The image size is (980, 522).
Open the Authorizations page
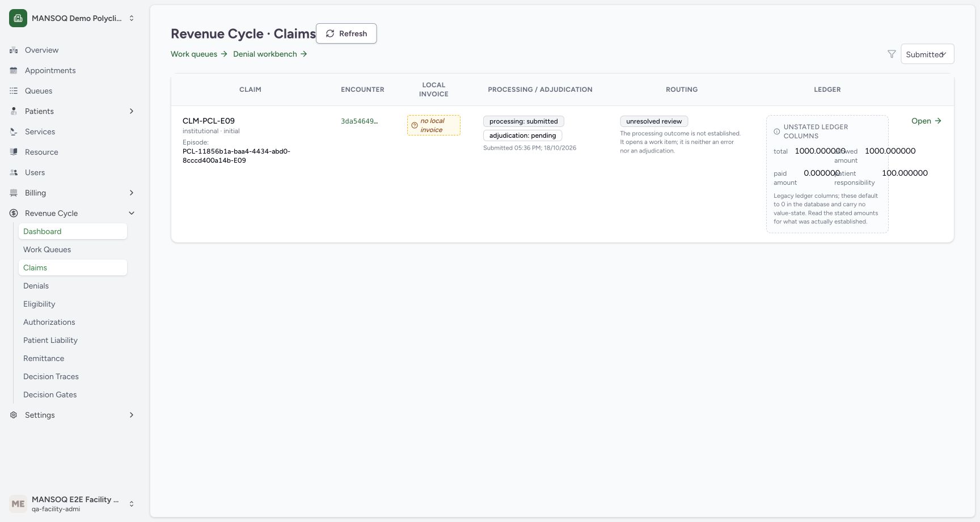[x=73, y=322]
